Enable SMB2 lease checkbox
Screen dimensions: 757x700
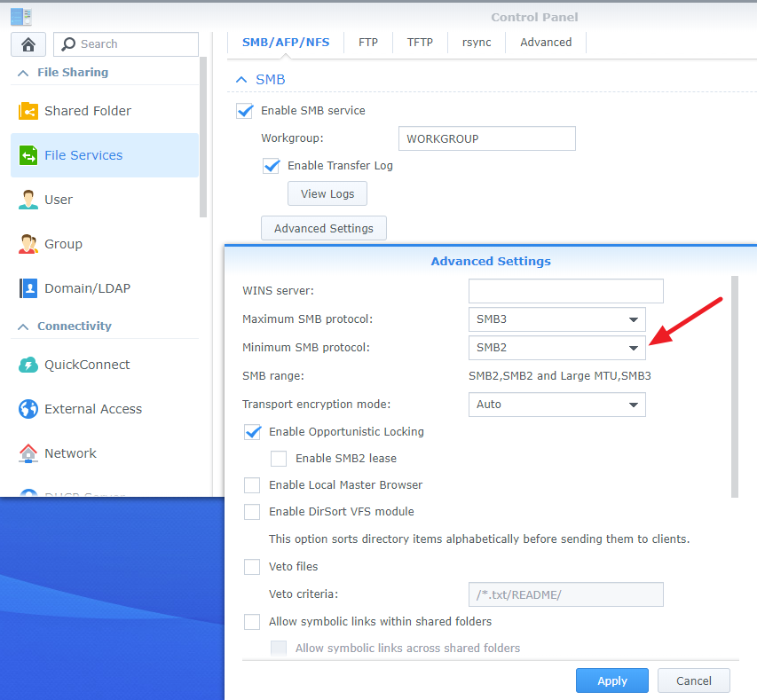point(279,459)
